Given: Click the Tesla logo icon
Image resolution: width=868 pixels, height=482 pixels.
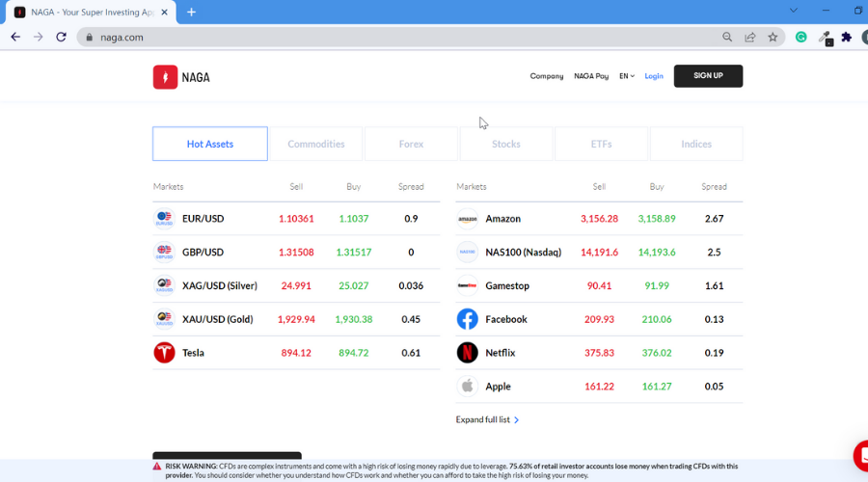Looking at the screenshot, I should (x=164, y=353).
